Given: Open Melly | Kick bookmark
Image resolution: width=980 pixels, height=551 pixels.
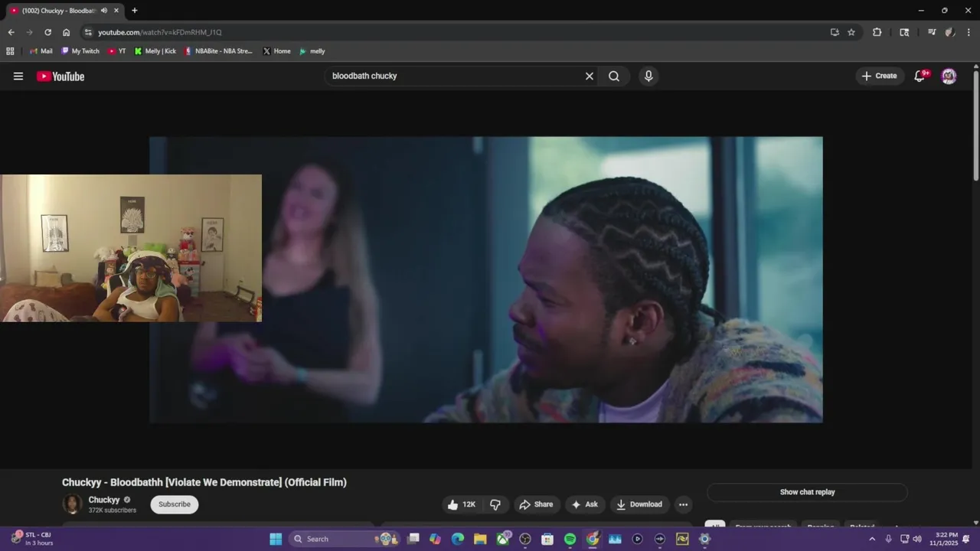Looking at the screenshot, I should coord(155,51).
